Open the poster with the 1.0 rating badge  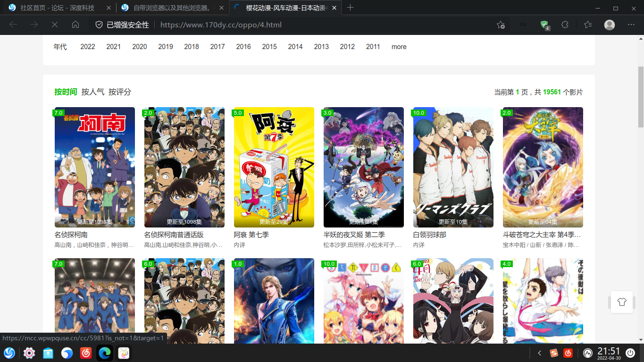pyautogui.click(x=274, y=301)
